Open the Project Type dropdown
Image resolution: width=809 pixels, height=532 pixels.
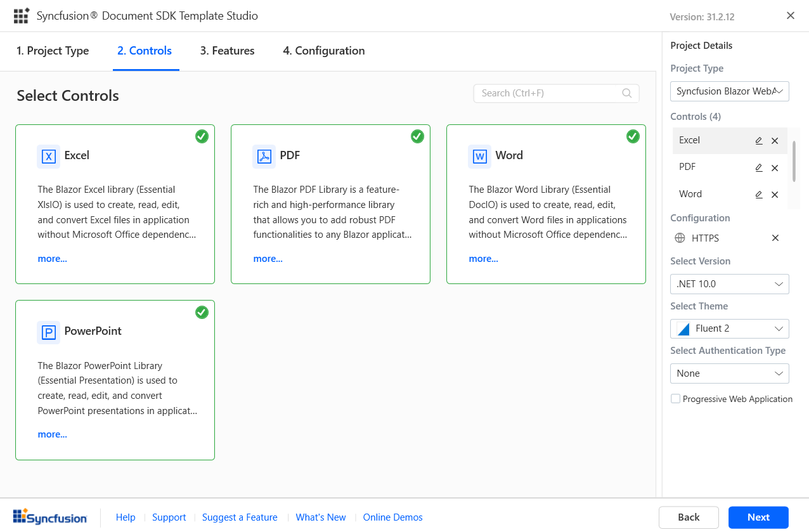pos(729,91)
